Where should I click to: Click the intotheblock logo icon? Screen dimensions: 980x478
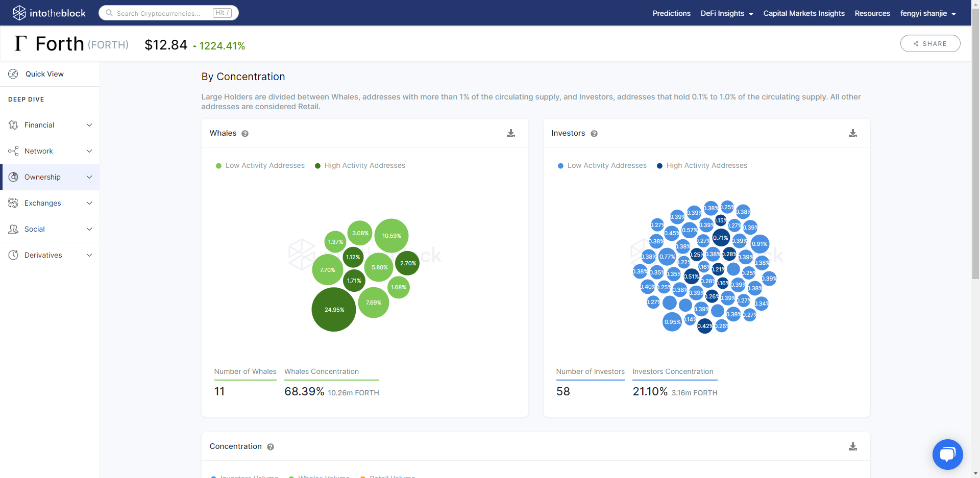point(19,13)
